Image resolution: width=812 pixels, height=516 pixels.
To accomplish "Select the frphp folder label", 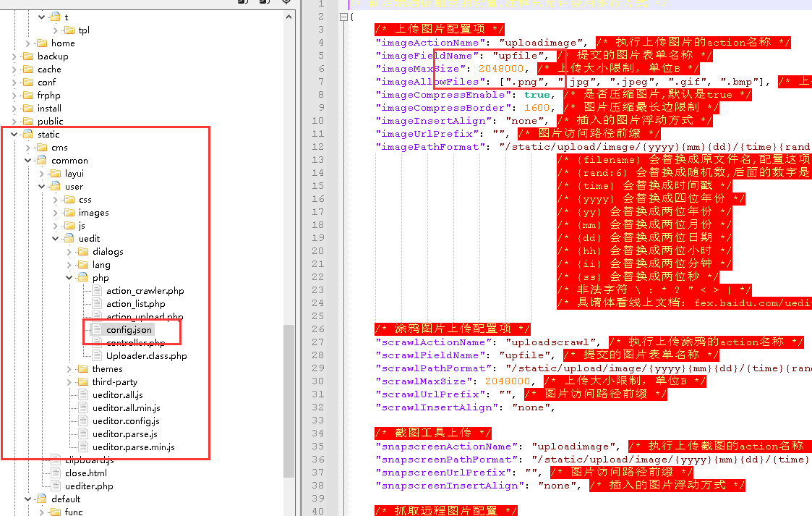I will coord(48,96).
